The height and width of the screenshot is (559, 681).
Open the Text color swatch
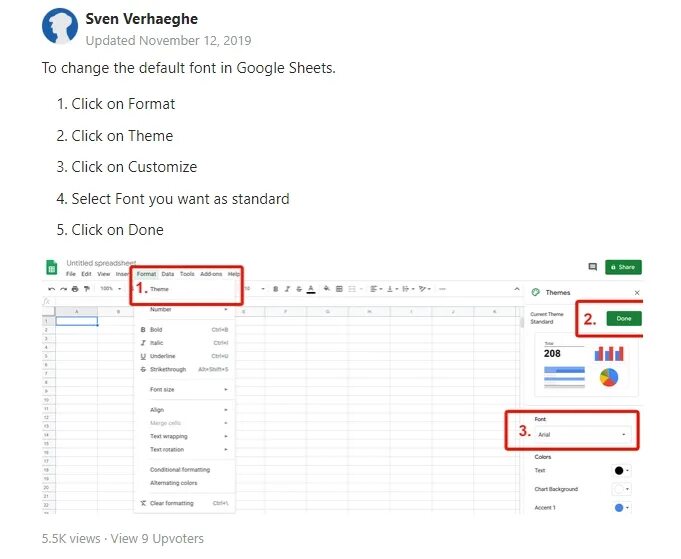pos(621,470)
